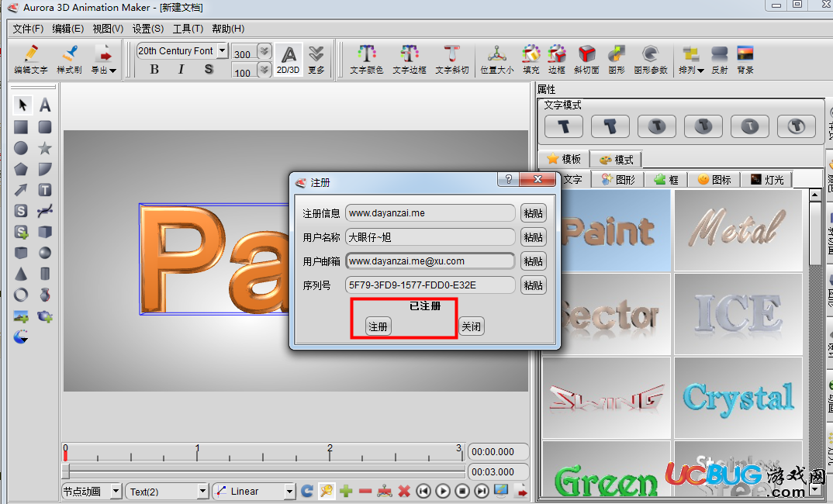Image resolution: width=833 pixels, height=504 pixels.
Task: Click 粘贴 beside the 序列号 field
Action: 534,285
